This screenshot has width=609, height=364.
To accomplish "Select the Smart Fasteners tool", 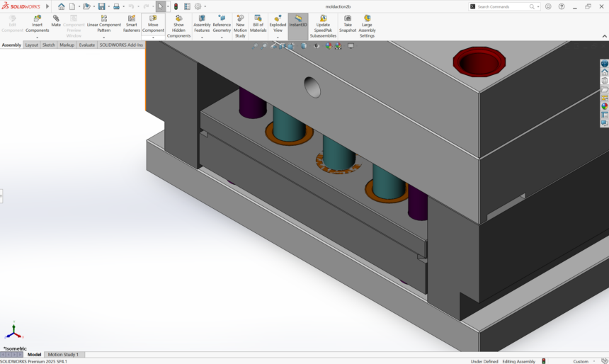I will click(132, 24).
